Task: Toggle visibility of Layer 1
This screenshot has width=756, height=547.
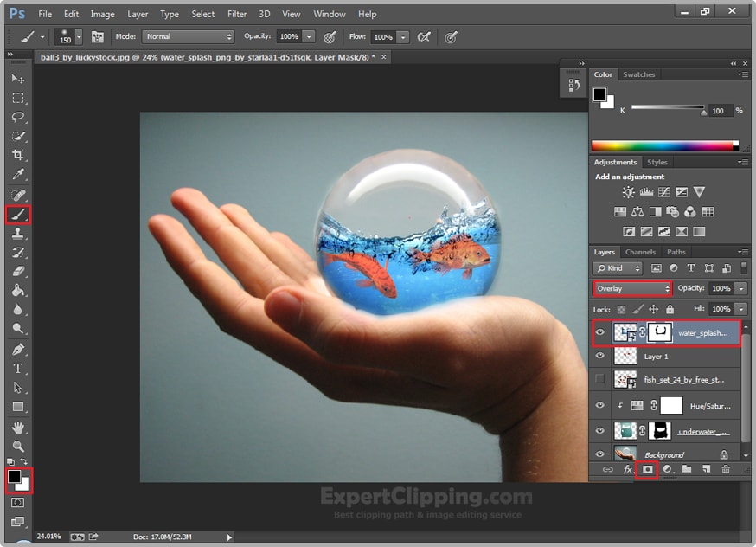Action: (600, 356)
